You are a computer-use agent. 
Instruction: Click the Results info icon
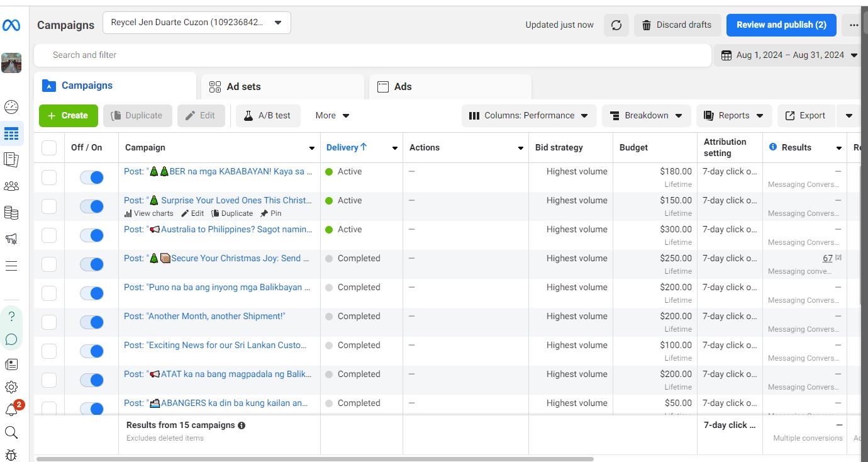773,147
